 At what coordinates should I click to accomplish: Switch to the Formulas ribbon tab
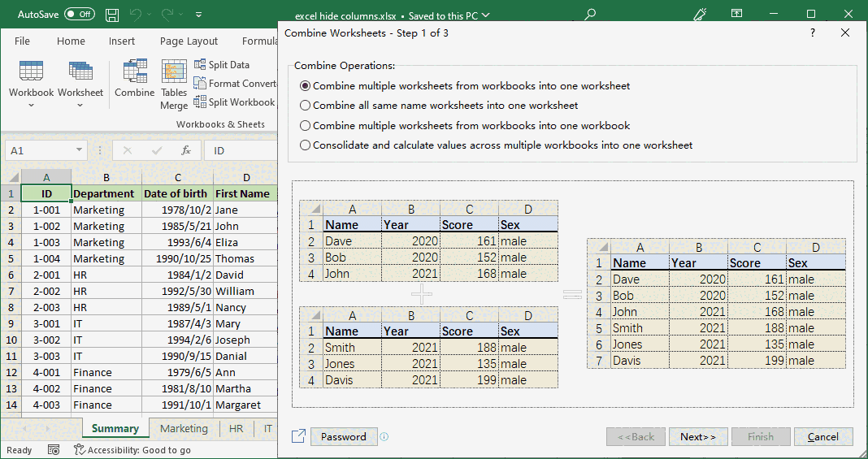point(260,41)
